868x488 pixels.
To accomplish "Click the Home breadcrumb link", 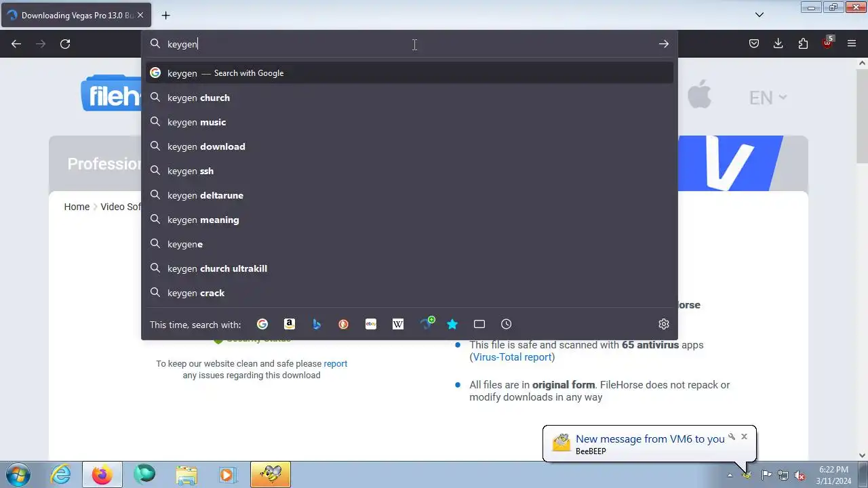I will tap(77, 207).
